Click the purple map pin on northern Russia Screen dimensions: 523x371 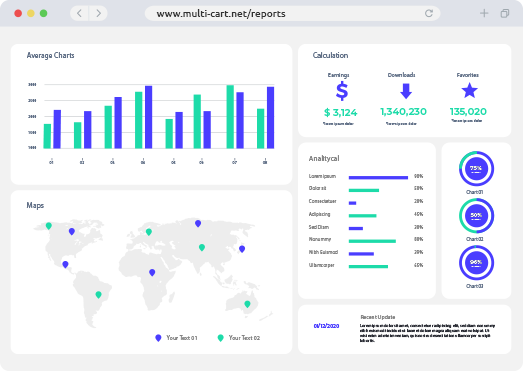pos(198,223)
